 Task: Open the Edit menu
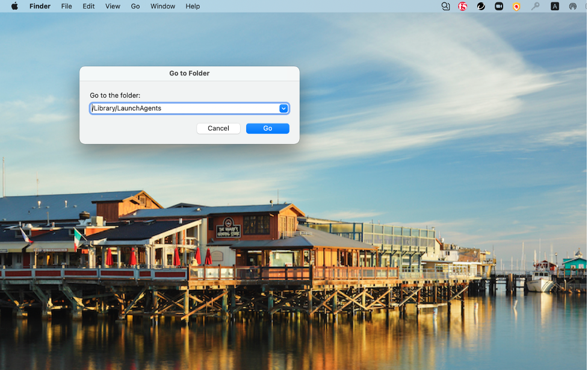pos(88,6)
